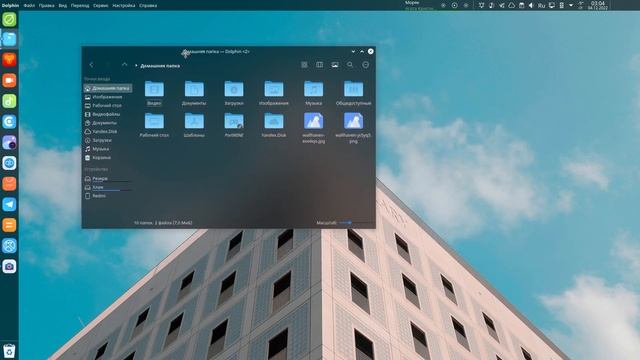Open the Видео folder
Screen dimensions: 640x360
[154, 93]
